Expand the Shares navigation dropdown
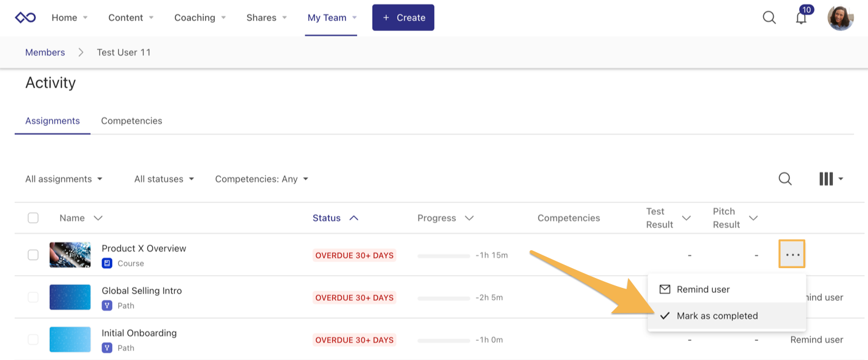The height and width of the screenshot is (360, 868). coord(267,18)
